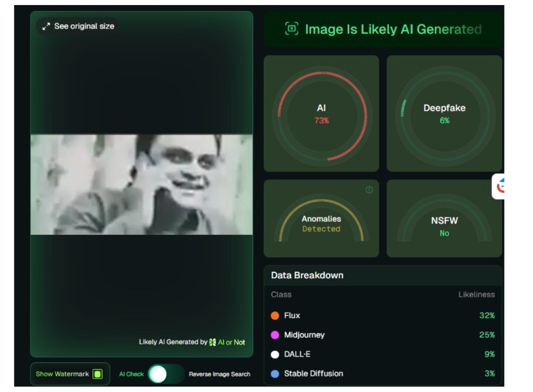Click the analyzed black-and-white image preview

pos(142,184)
